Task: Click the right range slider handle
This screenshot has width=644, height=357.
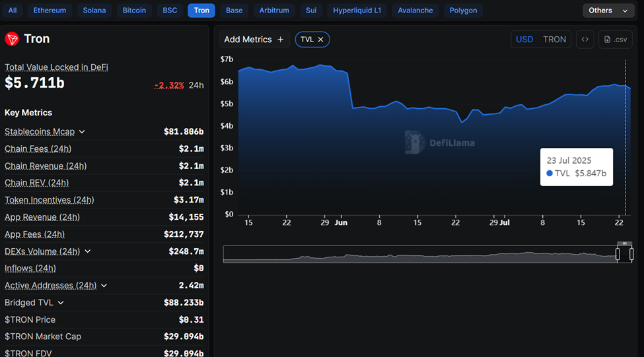Action: (631, 254)
